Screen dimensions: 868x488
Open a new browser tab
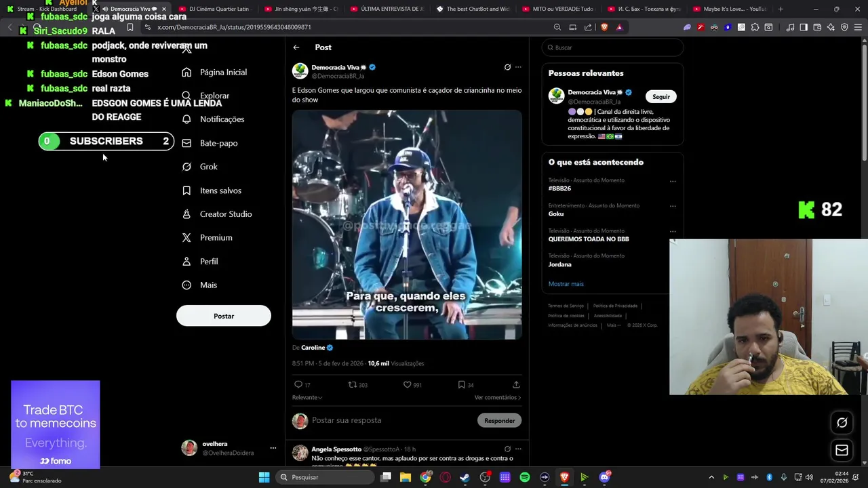point(781,9)
